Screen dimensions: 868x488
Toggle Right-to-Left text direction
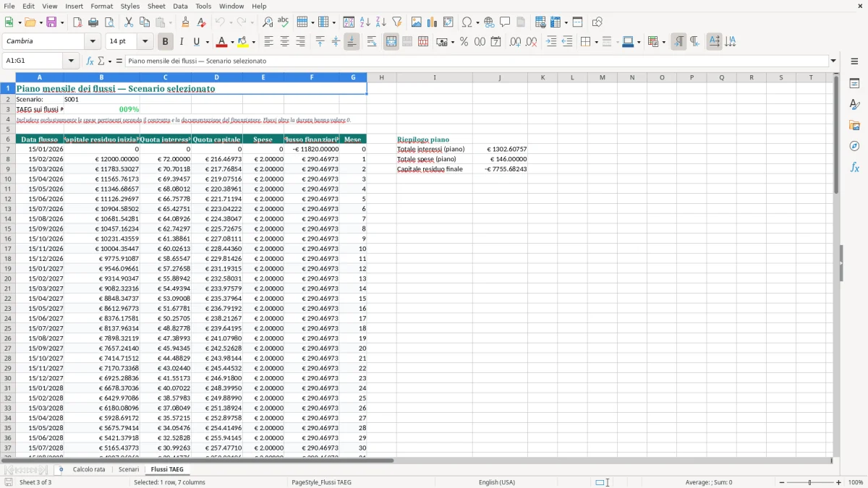[694, 42]
